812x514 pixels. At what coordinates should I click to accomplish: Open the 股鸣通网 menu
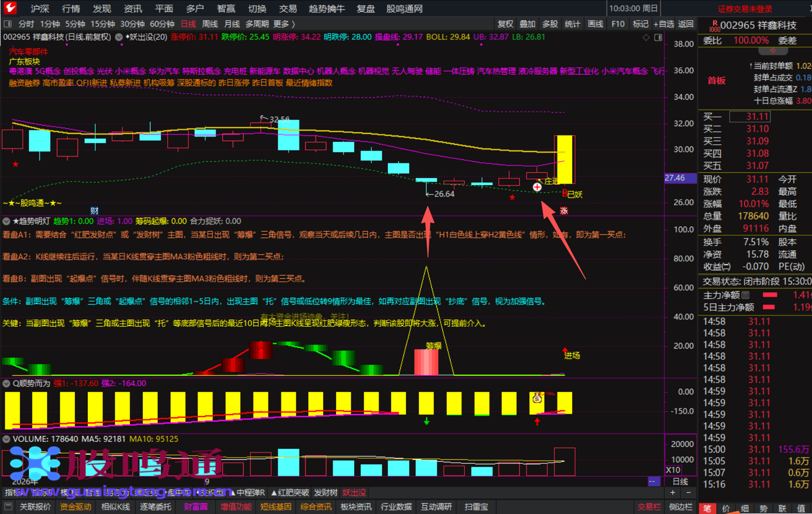point(404,9)
